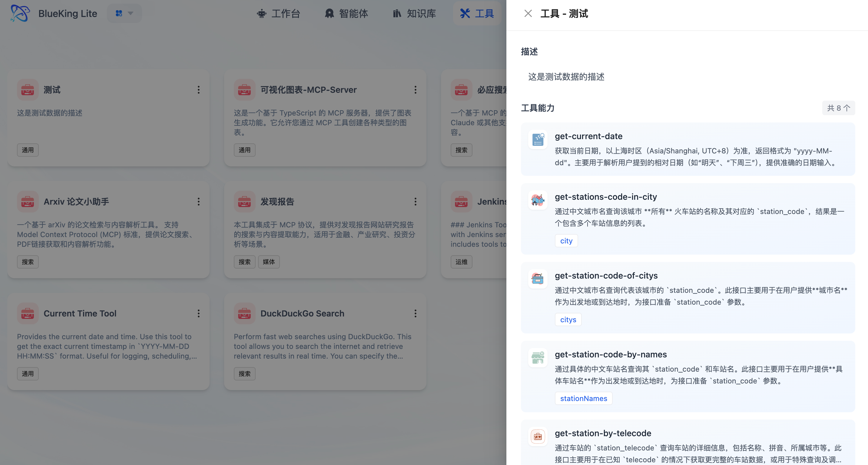Click the get-stations-code-in-city tool icon
868x465 pixels.
(538, 200)
